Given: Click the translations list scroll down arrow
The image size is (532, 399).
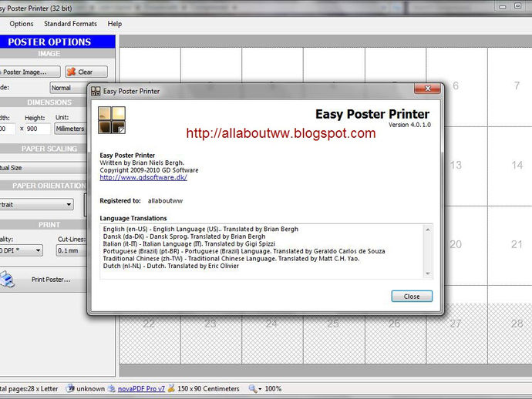Looking at the screenshot, I should tap(428, 273).
